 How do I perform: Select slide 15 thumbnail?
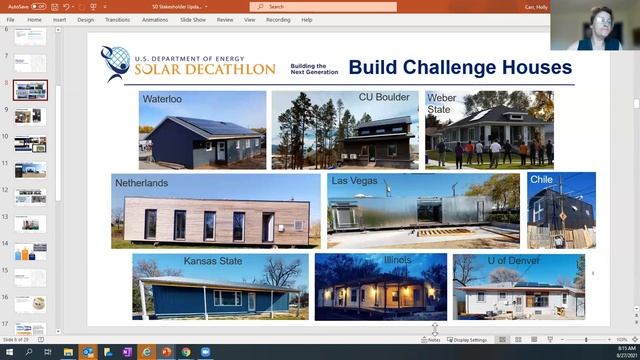tap(30, 278)
